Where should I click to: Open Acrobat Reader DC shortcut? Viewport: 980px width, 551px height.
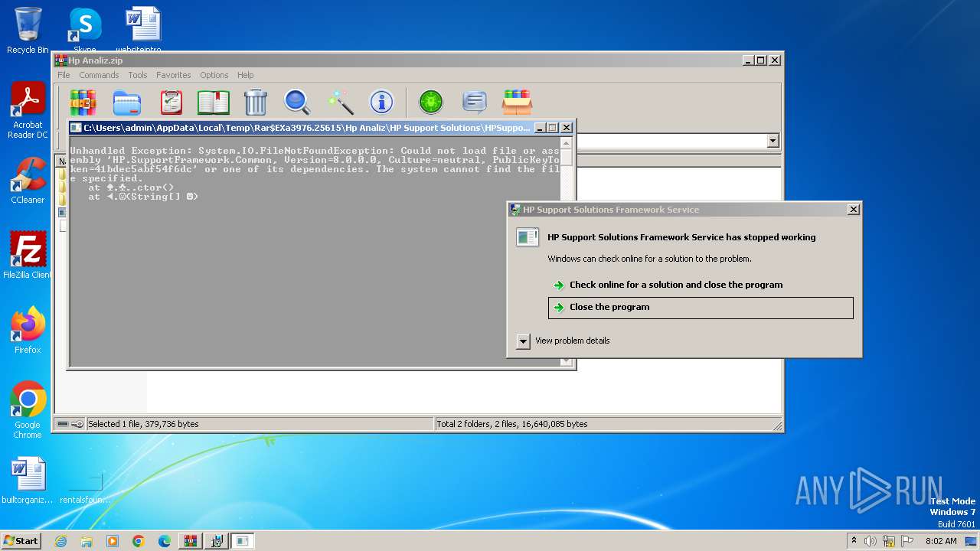pos(28,110)
